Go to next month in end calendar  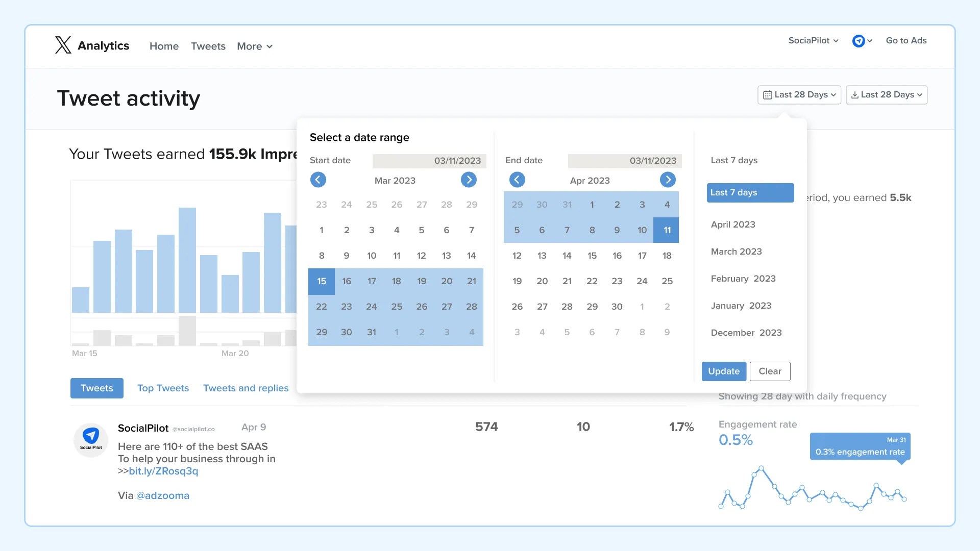coord(668,180)
